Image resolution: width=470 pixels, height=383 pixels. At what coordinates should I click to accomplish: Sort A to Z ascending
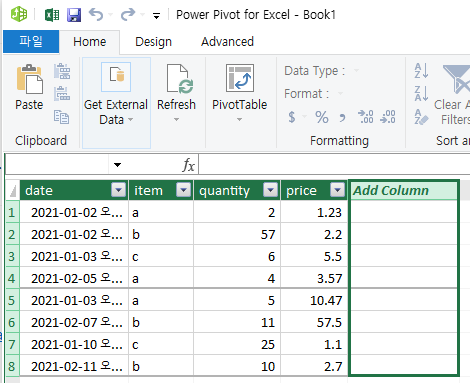click(x=421, y=71)
